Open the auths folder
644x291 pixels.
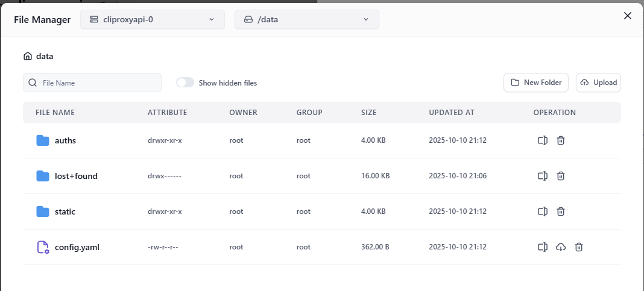tap(65, 140)
